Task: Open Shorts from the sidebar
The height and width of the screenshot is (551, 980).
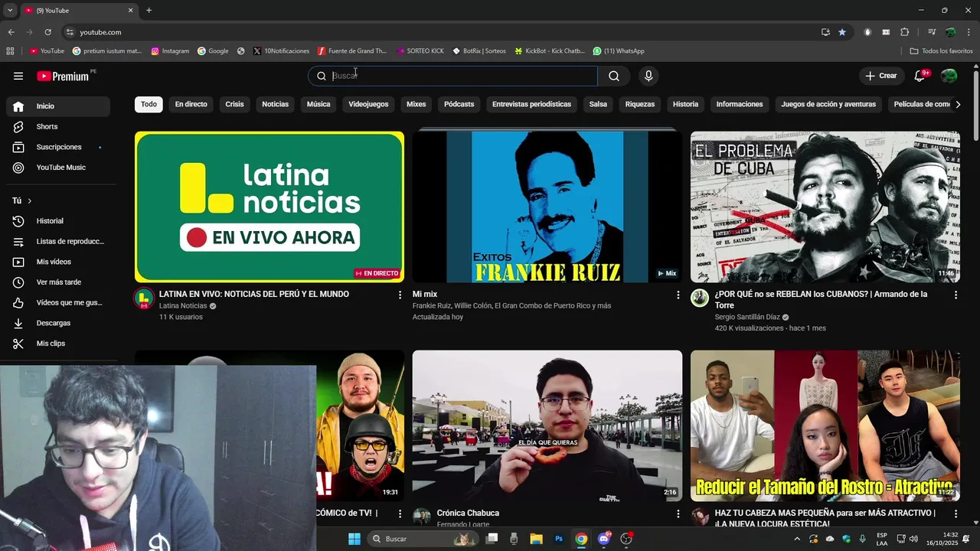Action: click(x=58, y=126)
